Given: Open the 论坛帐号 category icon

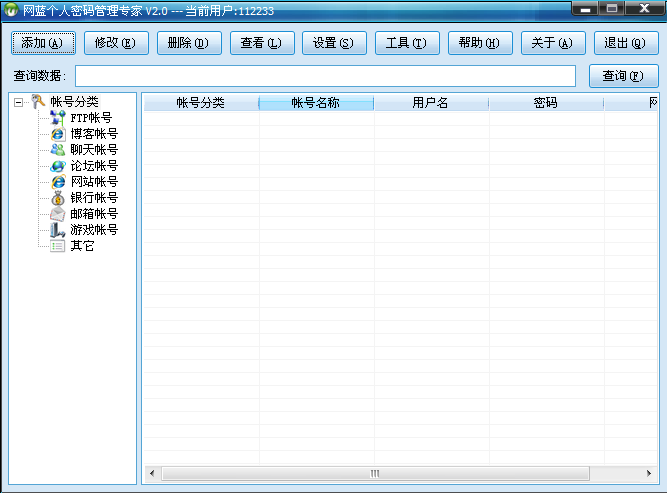Looking at the screenshot, I should [x=57, y=166].
